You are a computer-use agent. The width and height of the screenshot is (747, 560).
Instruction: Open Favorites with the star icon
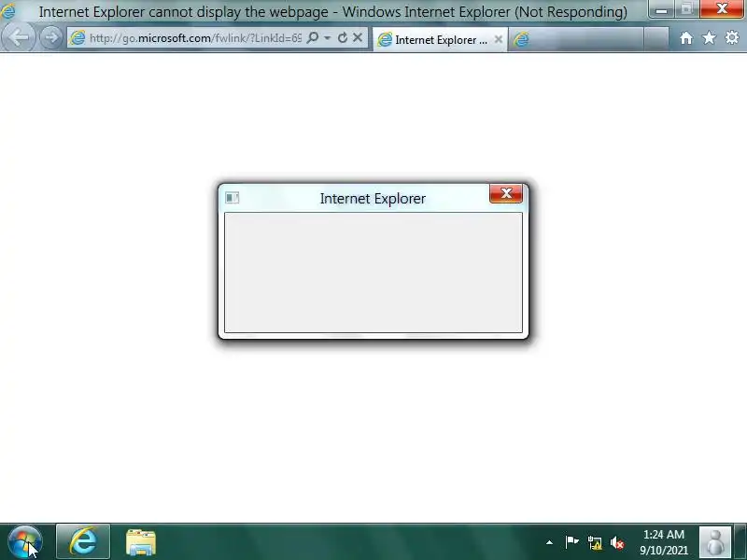click(x=709, y=37)
